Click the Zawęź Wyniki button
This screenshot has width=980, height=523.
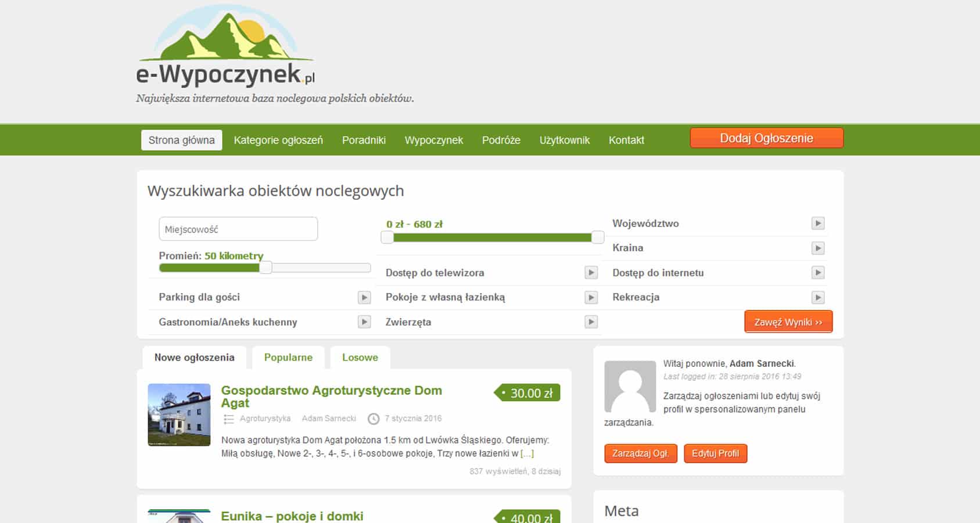788,322
